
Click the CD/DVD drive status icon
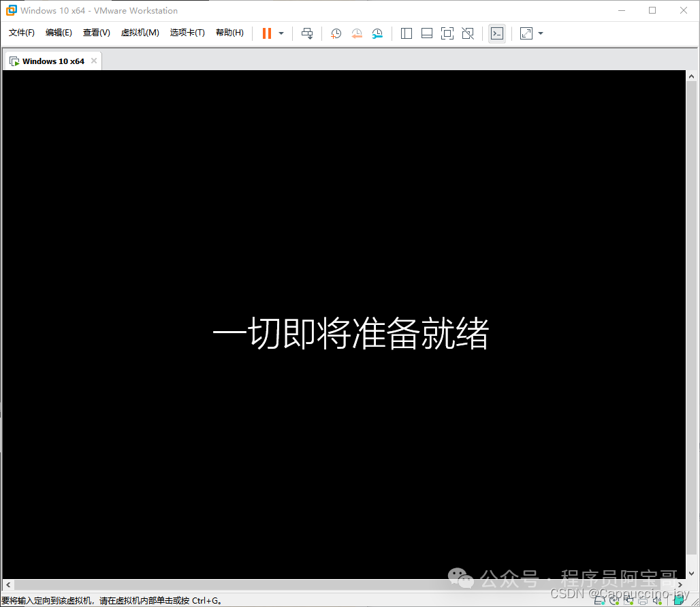click(614, 601)
